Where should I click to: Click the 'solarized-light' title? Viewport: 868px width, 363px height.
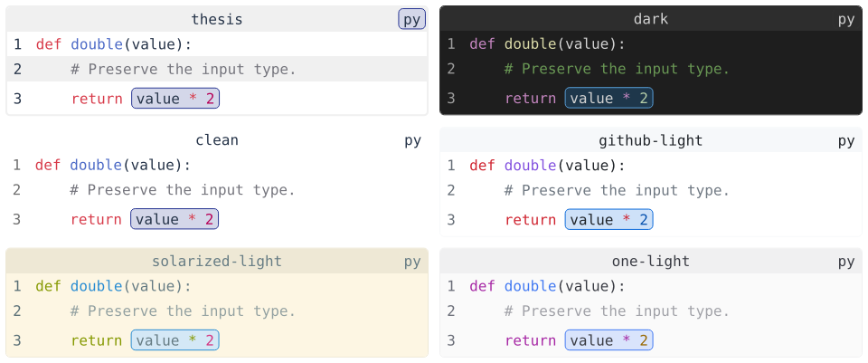click(x=217, y=261)
